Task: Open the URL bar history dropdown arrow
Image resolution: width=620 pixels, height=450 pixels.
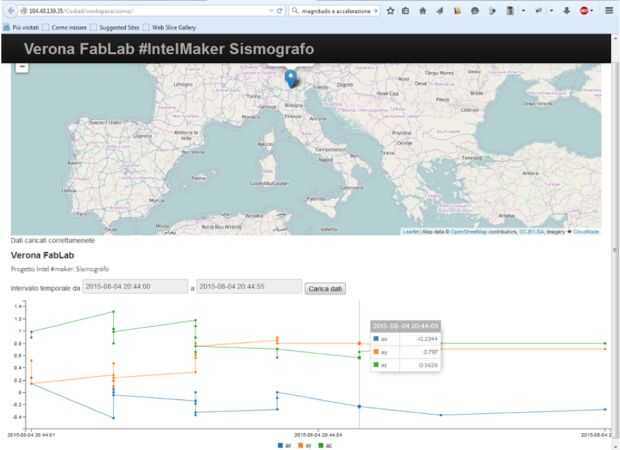Action: point(271,11)
